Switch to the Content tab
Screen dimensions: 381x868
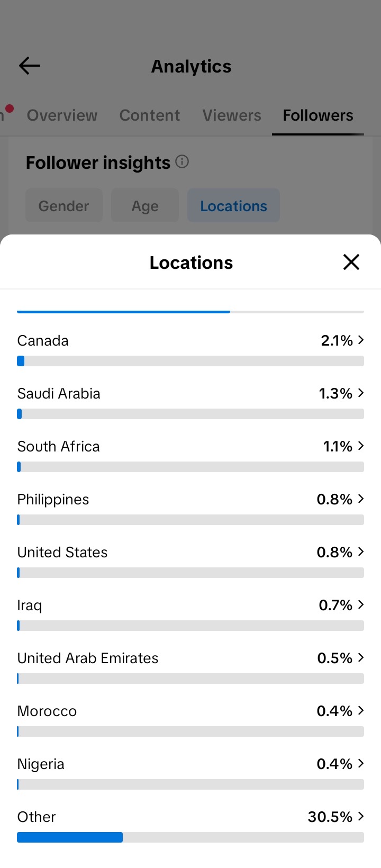coord(150,115)
